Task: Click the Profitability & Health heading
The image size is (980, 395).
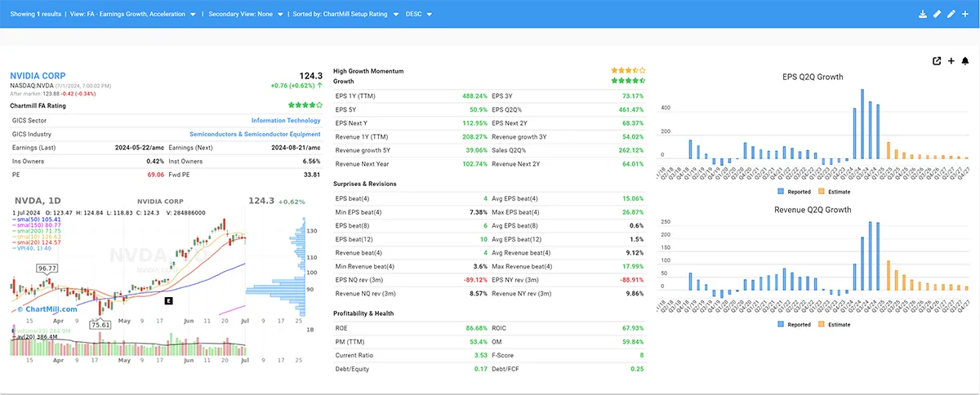Action: 363,314
